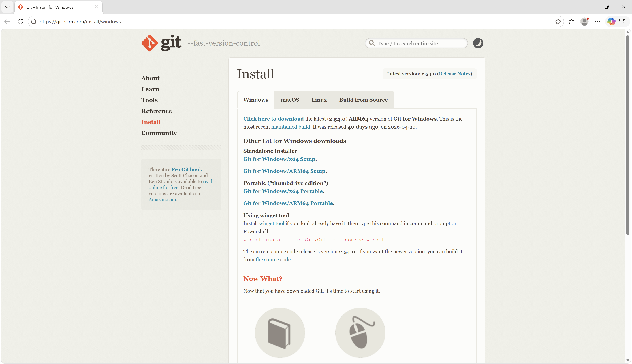Click the '--fast-version-control' tagline
632x364 pixels.
224,43
